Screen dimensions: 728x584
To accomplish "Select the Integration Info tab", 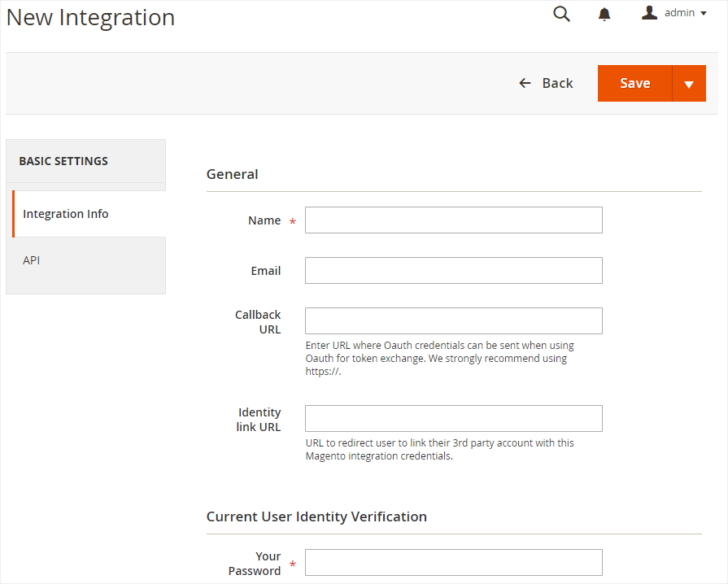I will click(x=89, y=214).
